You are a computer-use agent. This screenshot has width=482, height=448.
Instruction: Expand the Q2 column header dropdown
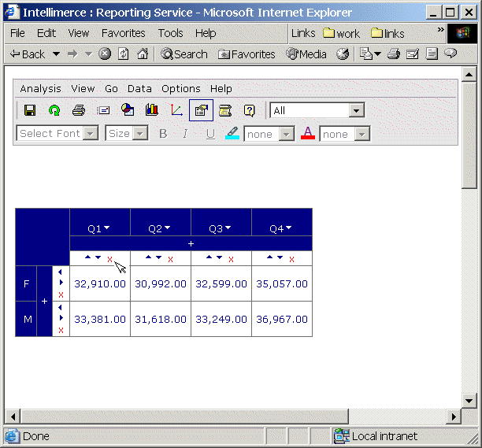click(x=167, y=228)
